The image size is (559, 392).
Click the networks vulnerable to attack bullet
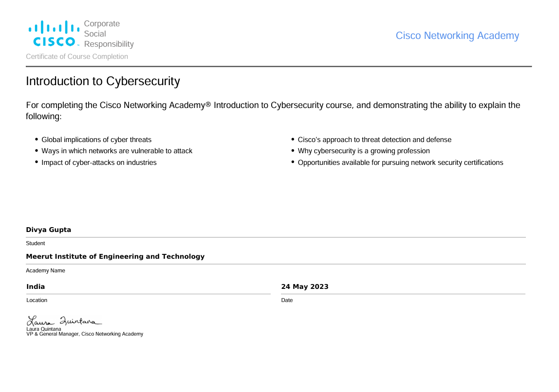click(x=117, y=151)
